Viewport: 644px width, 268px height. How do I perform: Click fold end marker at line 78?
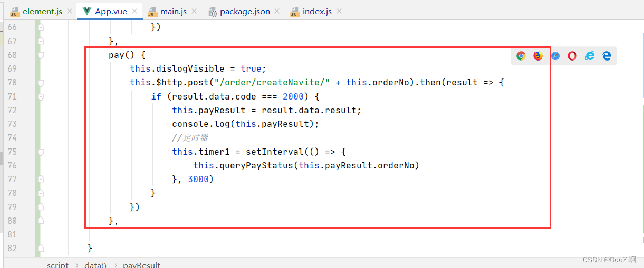[x=41, y=193]
